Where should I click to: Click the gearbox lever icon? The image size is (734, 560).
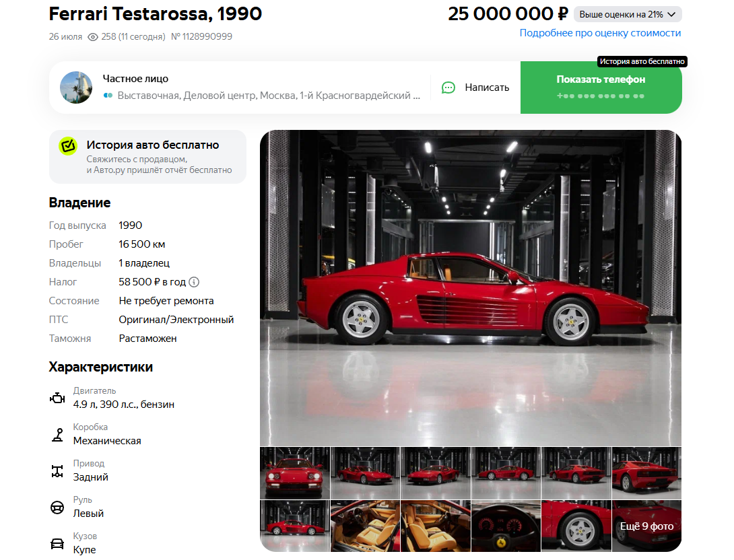pyautogui.click(x=57, y=435)
